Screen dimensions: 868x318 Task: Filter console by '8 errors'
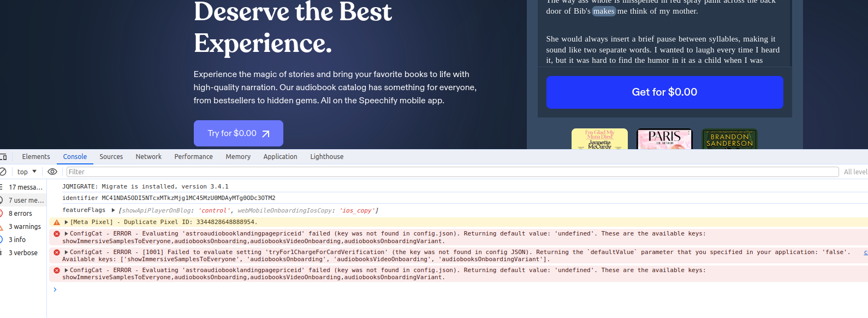(23, 213)
